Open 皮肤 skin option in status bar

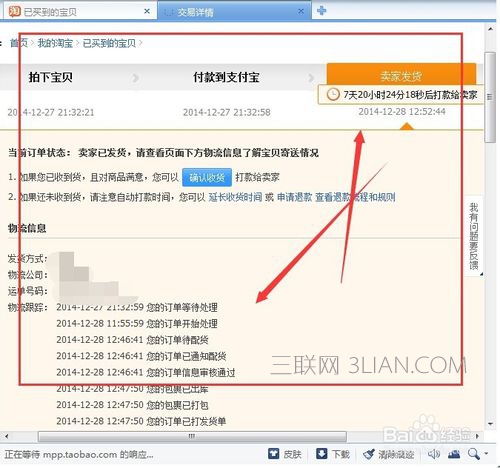tap(285, 454)
